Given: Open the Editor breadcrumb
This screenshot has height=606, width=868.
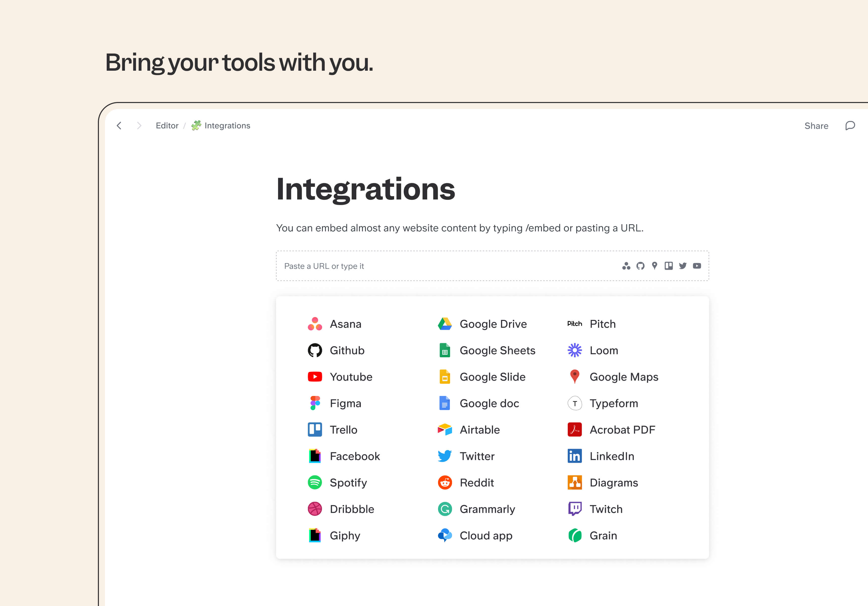Looking at the screenshot, I should (167, 125).
